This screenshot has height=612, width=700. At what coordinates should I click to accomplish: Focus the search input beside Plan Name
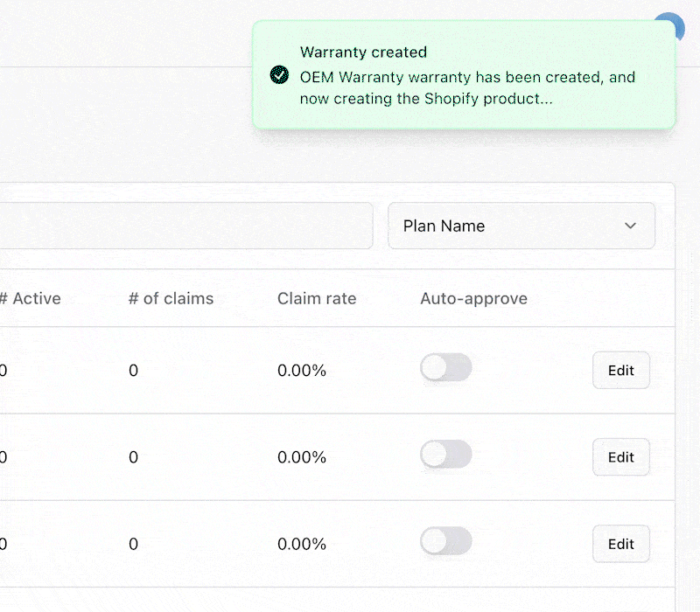(x=186, y=226)
